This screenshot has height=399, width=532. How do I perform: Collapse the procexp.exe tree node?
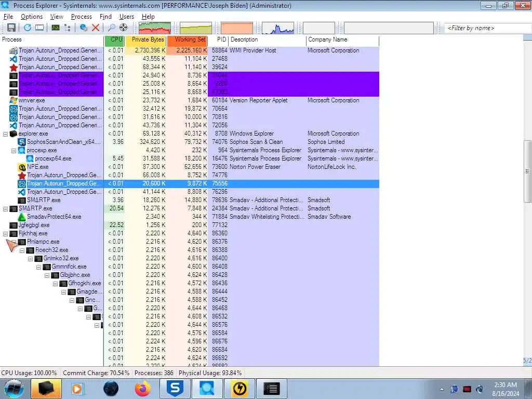[14, 151]
